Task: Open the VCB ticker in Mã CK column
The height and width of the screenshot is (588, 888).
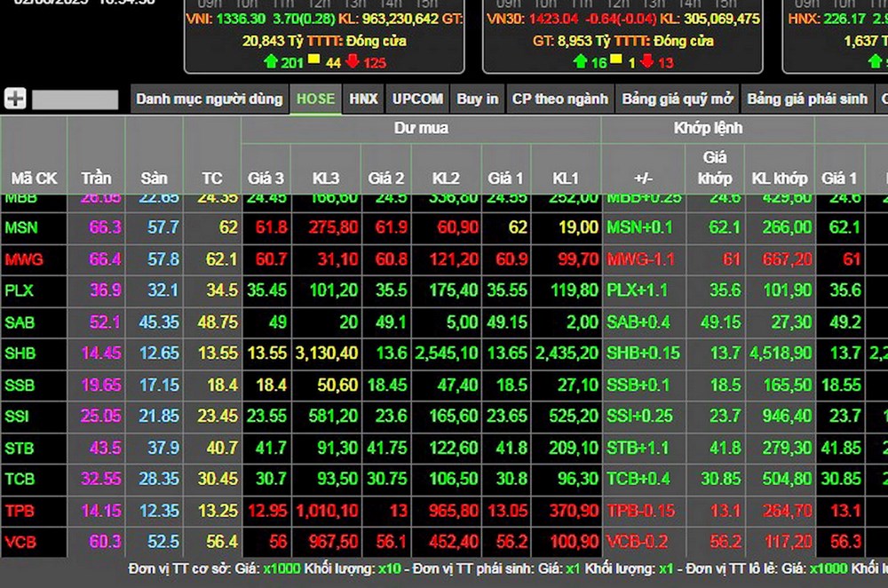Action: point(20,542)
